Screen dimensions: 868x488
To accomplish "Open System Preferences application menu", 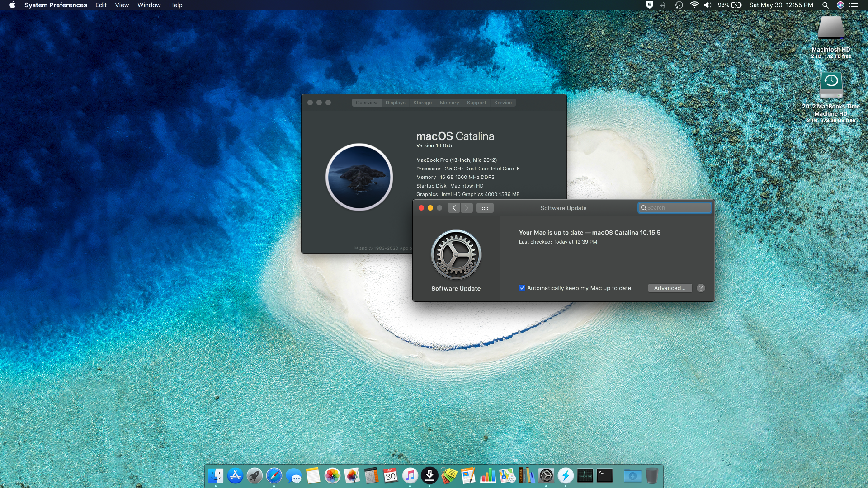I will (56, 5).
